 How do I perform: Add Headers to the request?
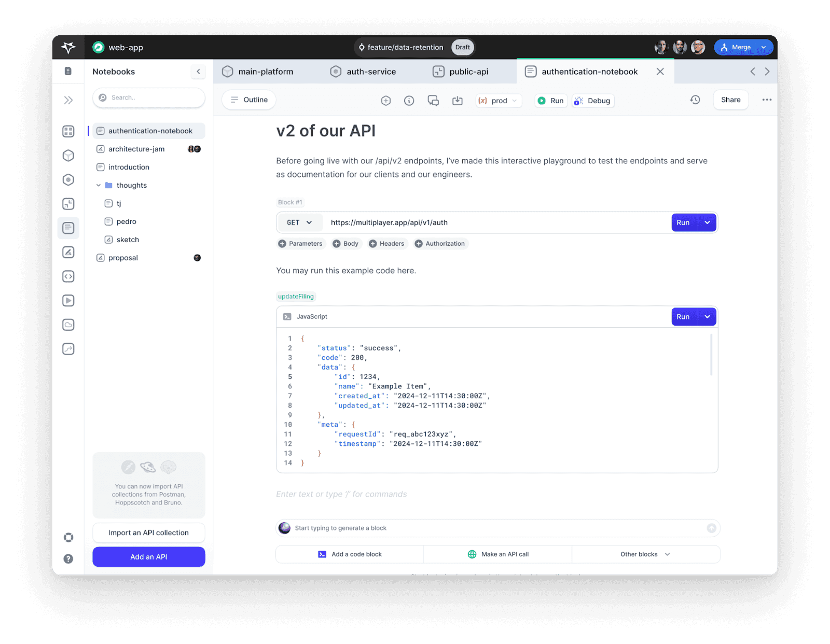[387, 244]
